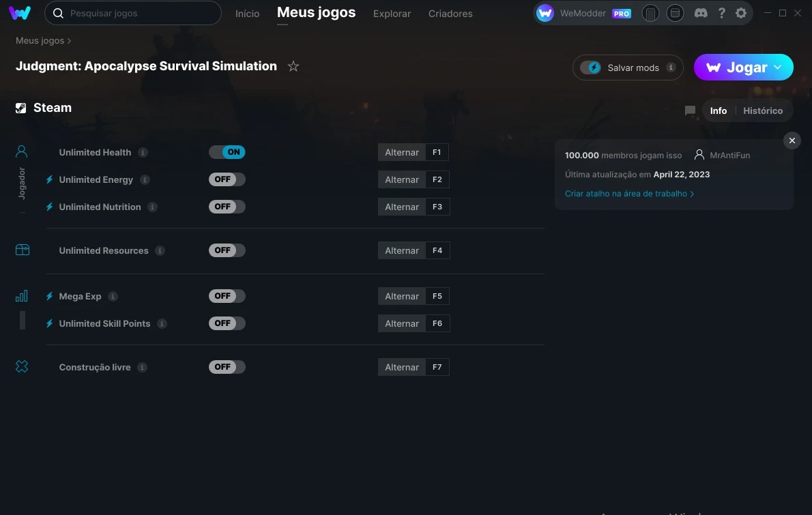Enable Unlimited Energy toggle
812x515 pixels.
[x=227, y=179]
